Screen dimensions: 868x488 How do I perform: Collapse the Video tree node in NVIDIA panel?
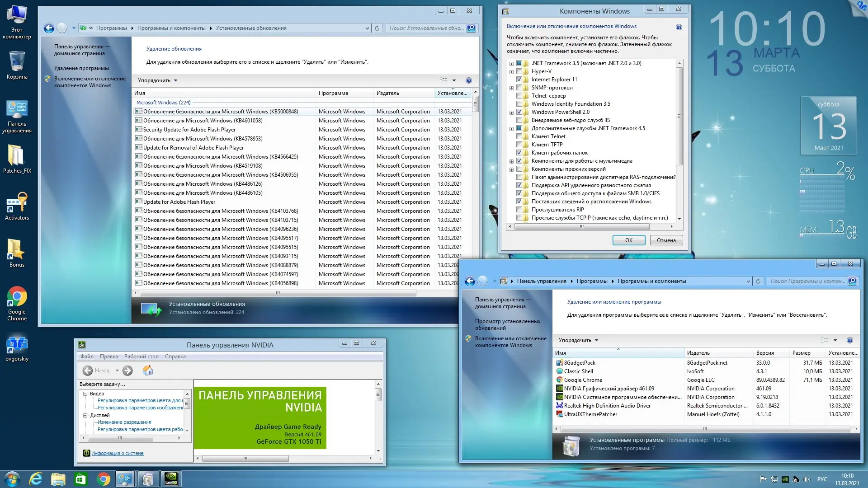click(x=85, y=394)
